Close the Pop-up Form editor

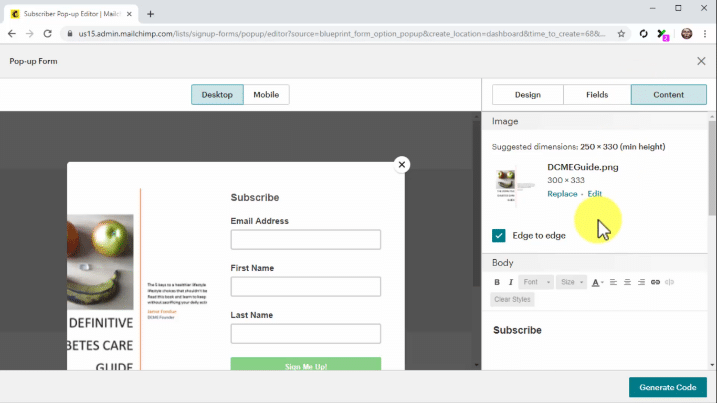[701, 61]
